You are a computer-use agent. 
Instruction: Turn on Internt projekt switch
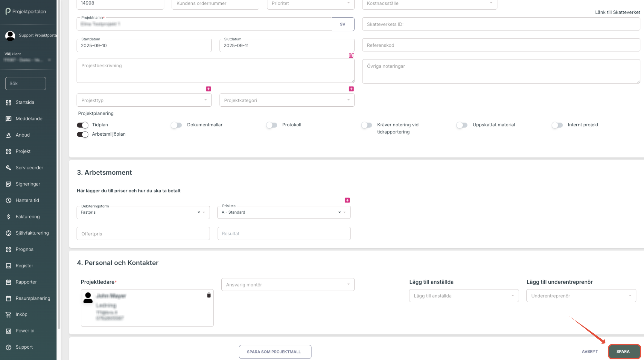point(557,125)
